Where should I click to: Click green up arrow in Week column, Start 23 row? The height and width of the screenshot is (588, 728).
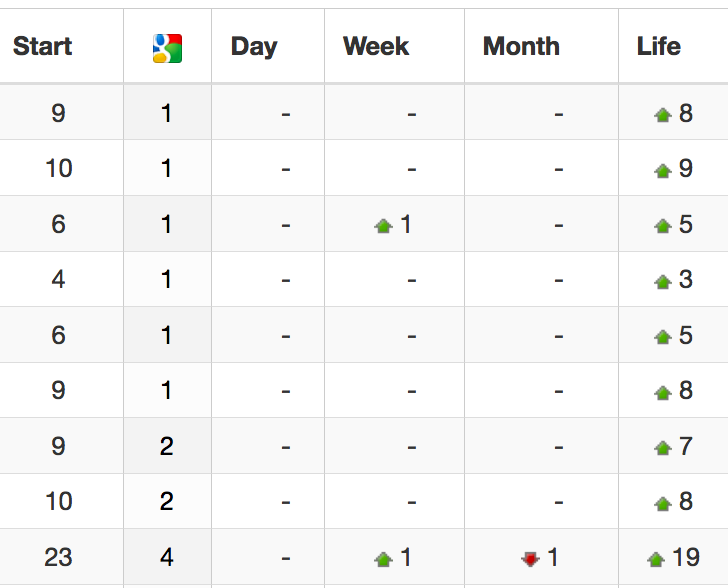[x=384, y=559]
